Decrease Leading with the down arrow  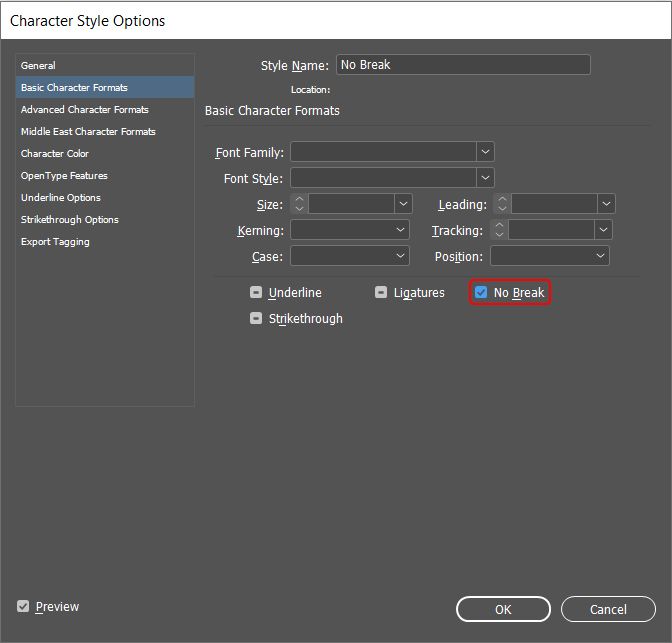(502, 208)
